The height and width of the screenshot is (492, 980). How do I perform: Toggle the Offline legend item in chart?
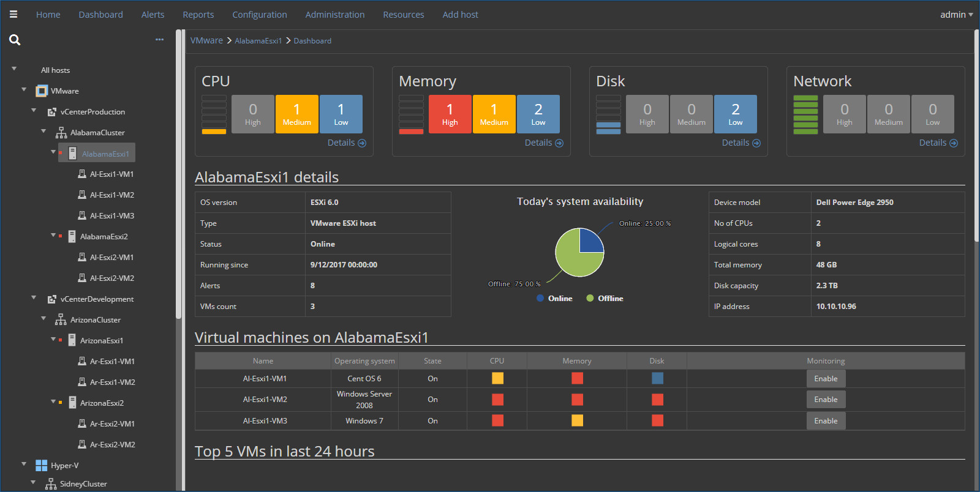pyautogui.click(x=605, y=299)
